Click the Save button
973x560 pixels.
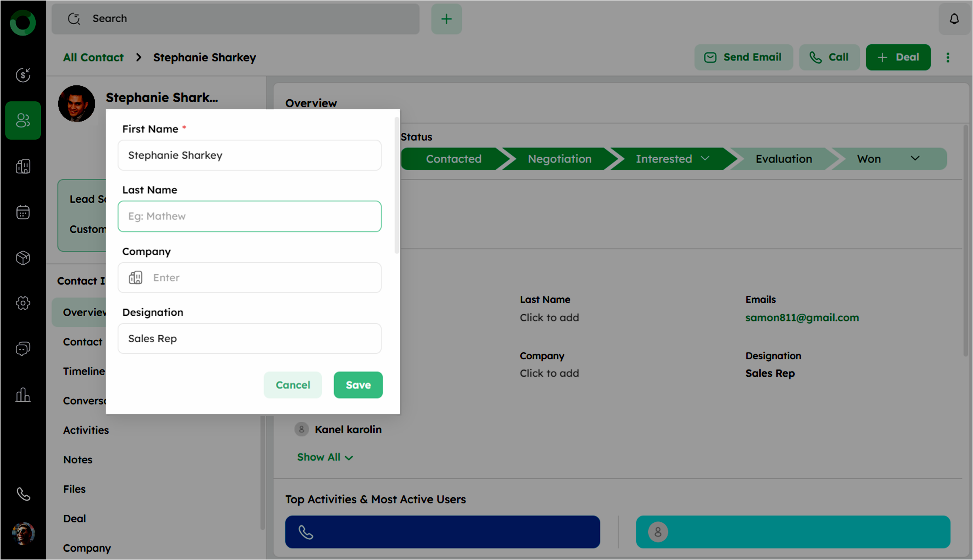coord(358,384)
